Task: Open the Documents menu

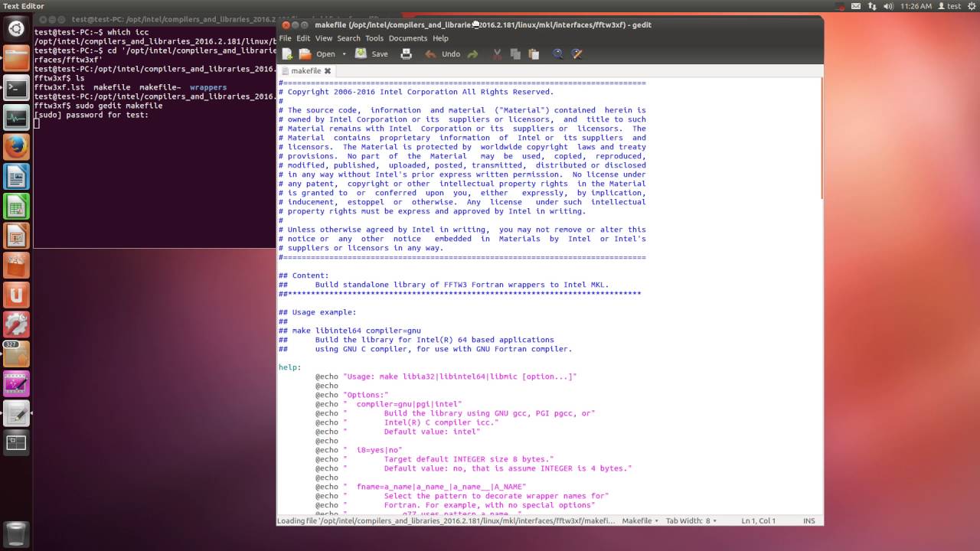Action: [407, 38]
